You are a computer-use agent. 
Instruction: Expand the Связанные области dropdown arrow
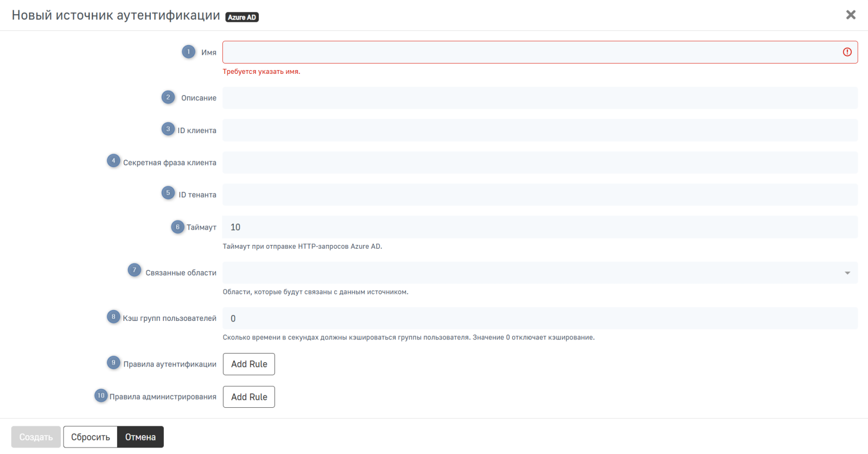click(x=847, y=273)
